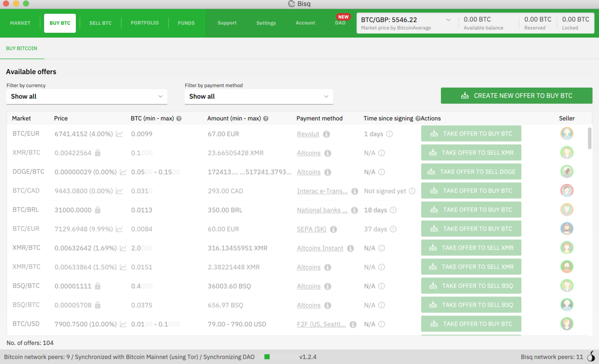Open the Altcoins Instant payment link

tap(320, 248)
